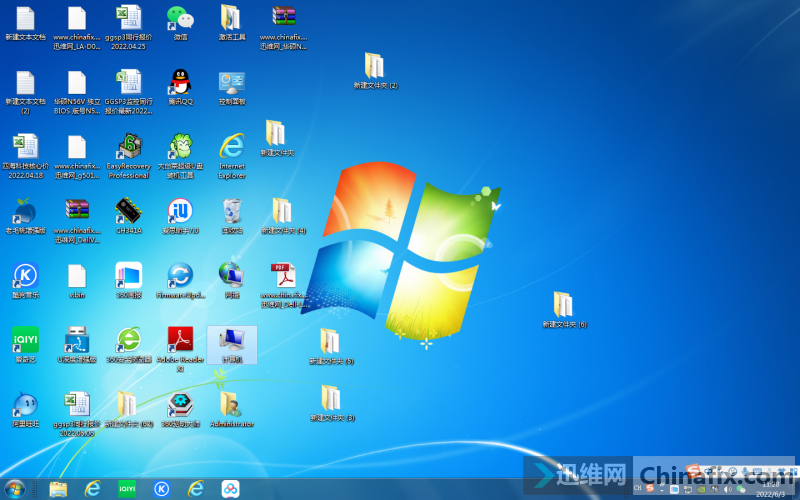Viewport: 800px width, 500px height.
Task: Select the 控制面板 Control Panel icon
Action: point(232,87)
